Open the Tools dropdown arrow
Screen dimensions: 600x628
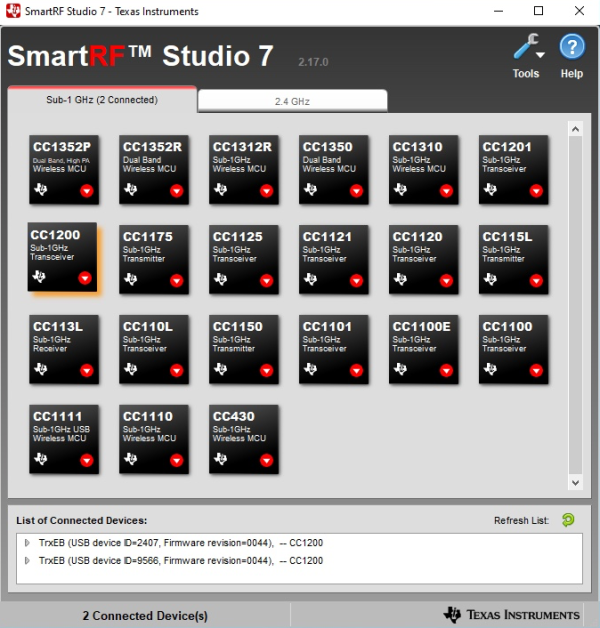(541, 55)
